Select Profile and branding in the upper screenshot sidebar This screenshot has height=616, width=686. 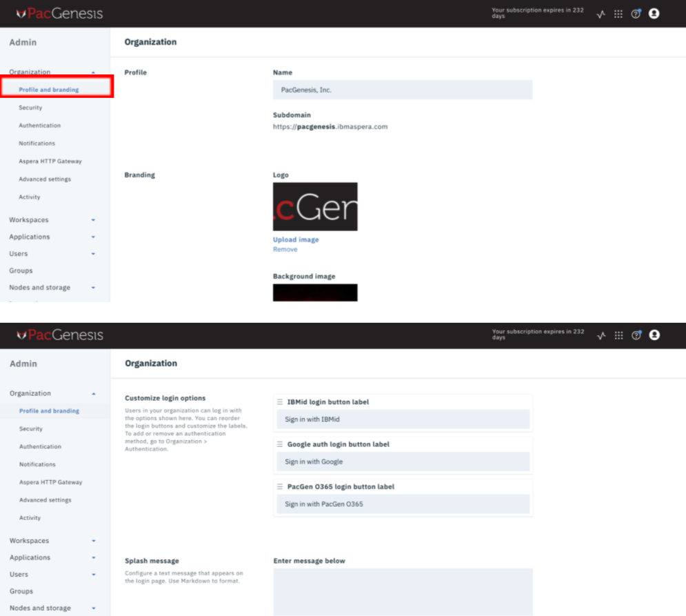pos(48,90)
